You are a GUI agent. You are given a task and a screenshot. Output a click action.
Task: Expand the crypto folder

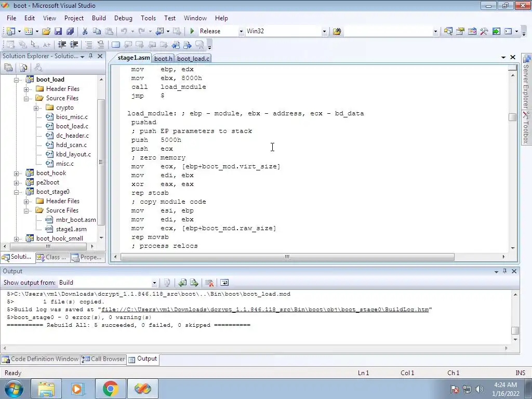click(x=36, y=108)
